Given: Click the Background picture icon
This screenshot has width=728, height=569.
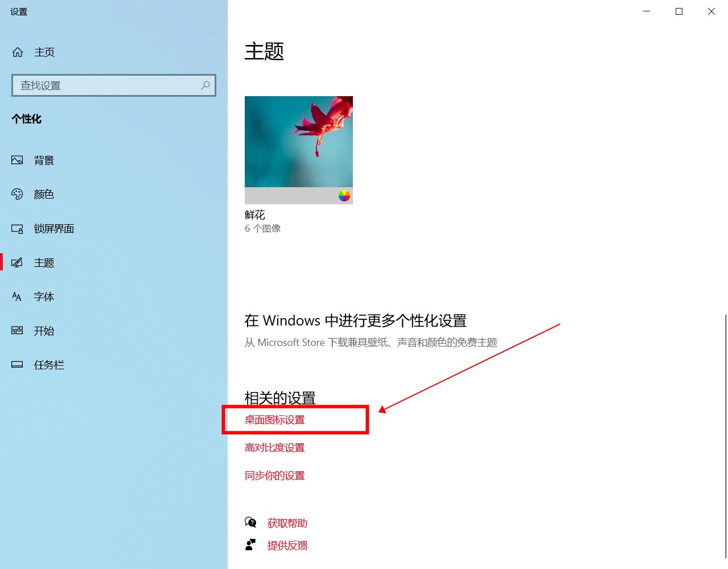Looking at the screenshot, I should (17, 160).
